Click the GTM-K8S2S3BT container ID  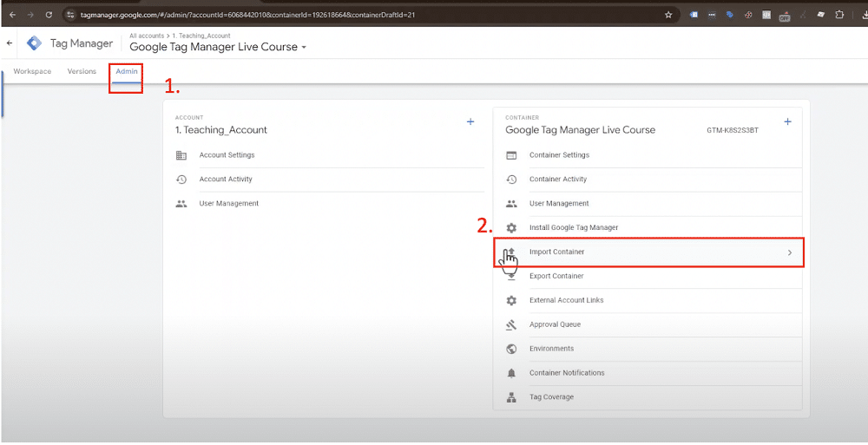tap(733, 131)
